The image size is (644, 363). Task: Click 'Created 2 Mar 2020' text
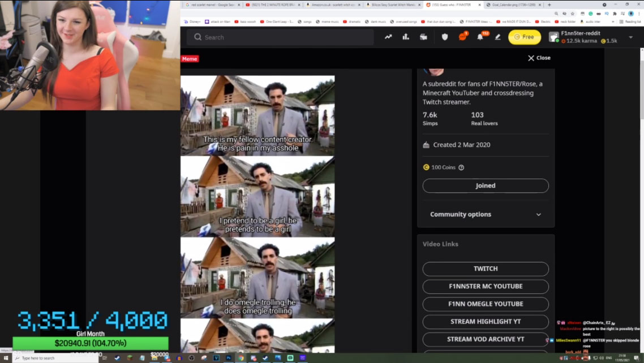[x=462, y=145]
